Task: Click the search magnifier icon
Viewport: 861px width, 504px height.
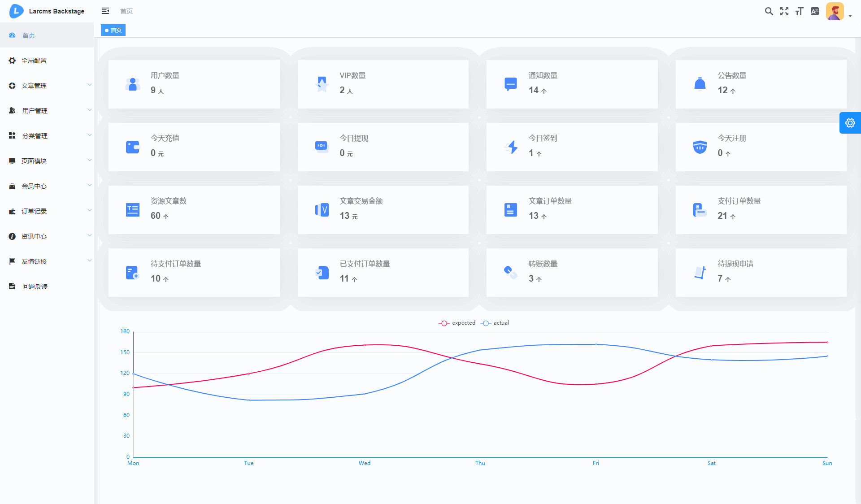Action: [x=769, y=12]
